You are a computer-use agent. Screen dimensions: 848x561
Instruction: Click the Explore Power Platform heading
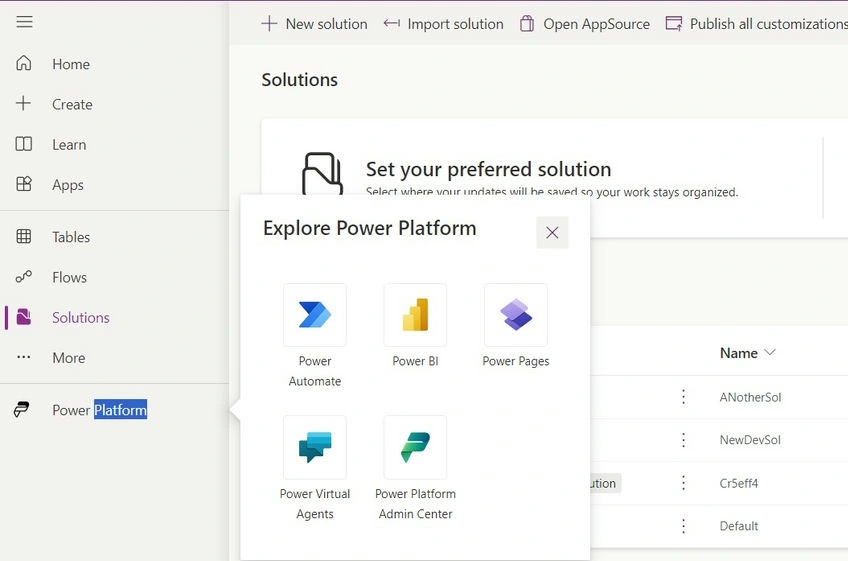pos(369,228)
